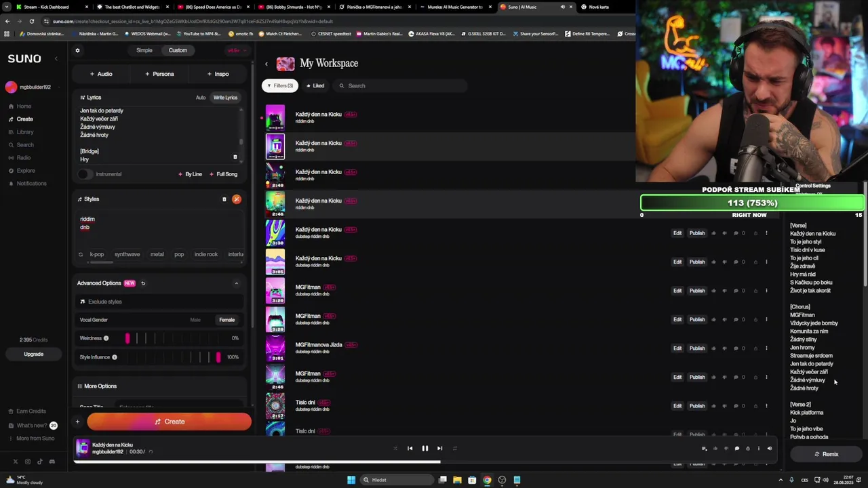The image size is (868, 488).
Task: Open the queue icon in the player bar
Action: point(704,449)
